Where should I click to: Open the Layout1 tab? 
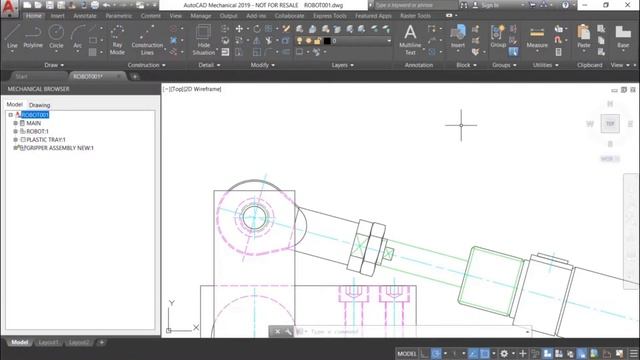[x=49, y=342]
